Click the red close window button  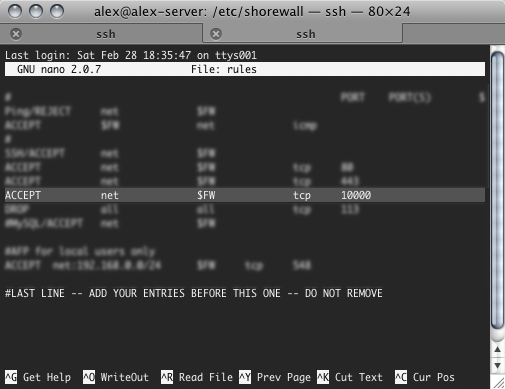(15, 11)
